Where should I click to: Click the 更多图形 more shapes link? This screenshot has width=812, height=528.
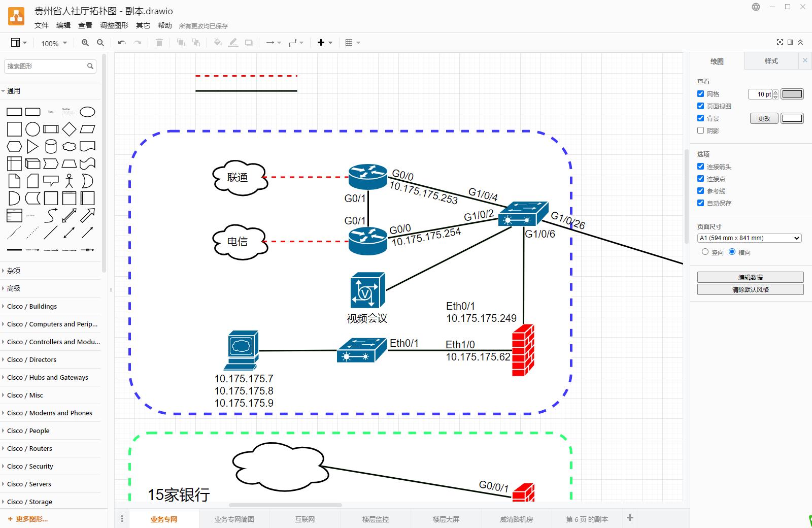(x=28, y=519)
